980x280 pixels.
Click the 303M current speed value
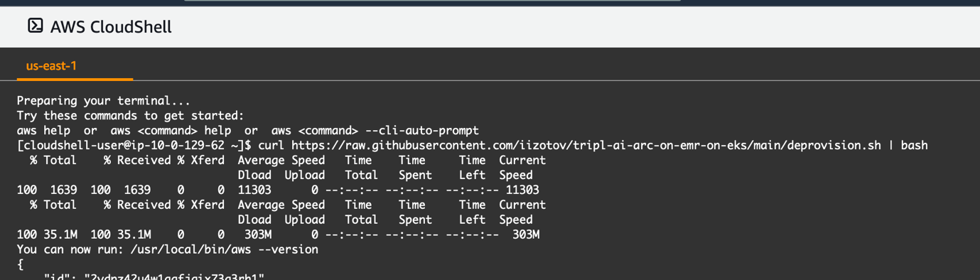point(526,235)
